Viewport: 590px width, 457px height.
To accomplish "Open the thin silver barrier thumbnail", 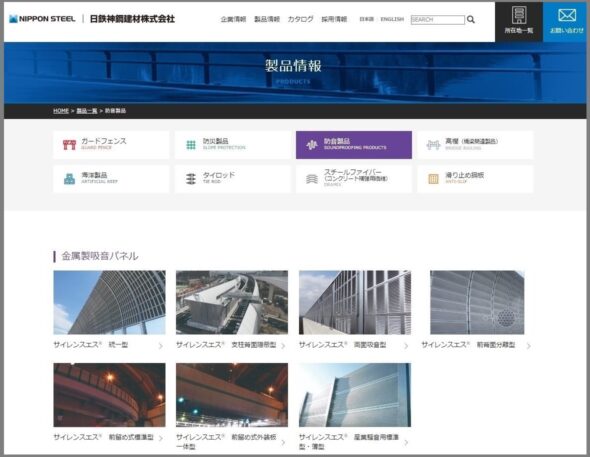I will [x=355, y=395].
